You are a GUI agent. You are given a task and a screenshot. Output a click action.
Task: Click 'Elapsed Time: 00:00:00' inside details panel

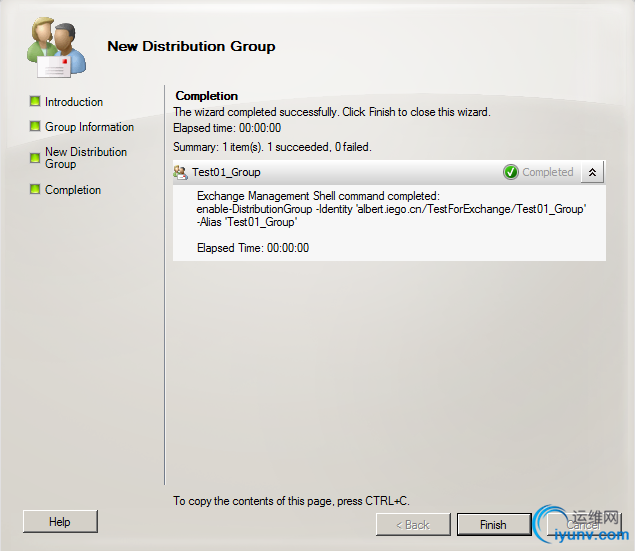tap(253, 248)
